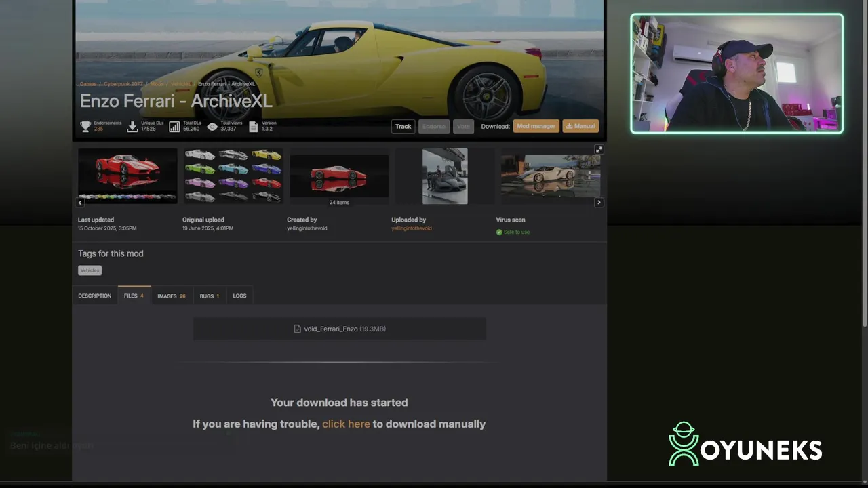Click the webcam overlay video feed
Screen dimensions: 868x488
(x=737, y=73)
